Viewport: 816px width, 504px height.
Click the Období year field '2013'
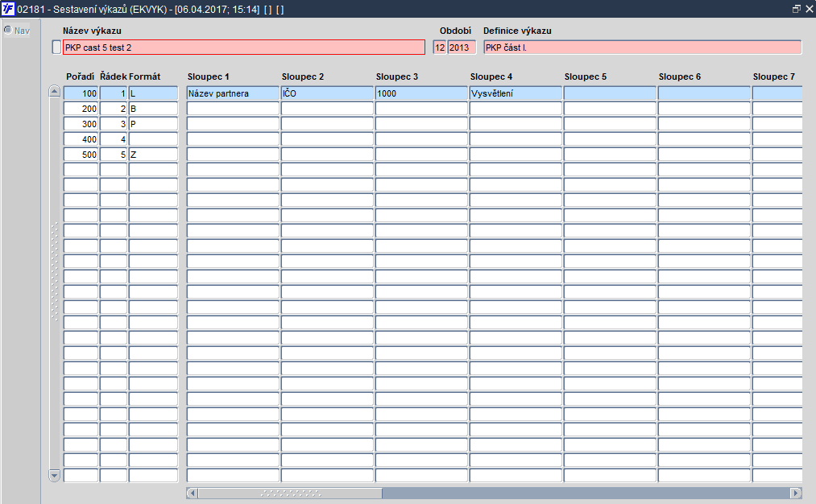(462, 48)
